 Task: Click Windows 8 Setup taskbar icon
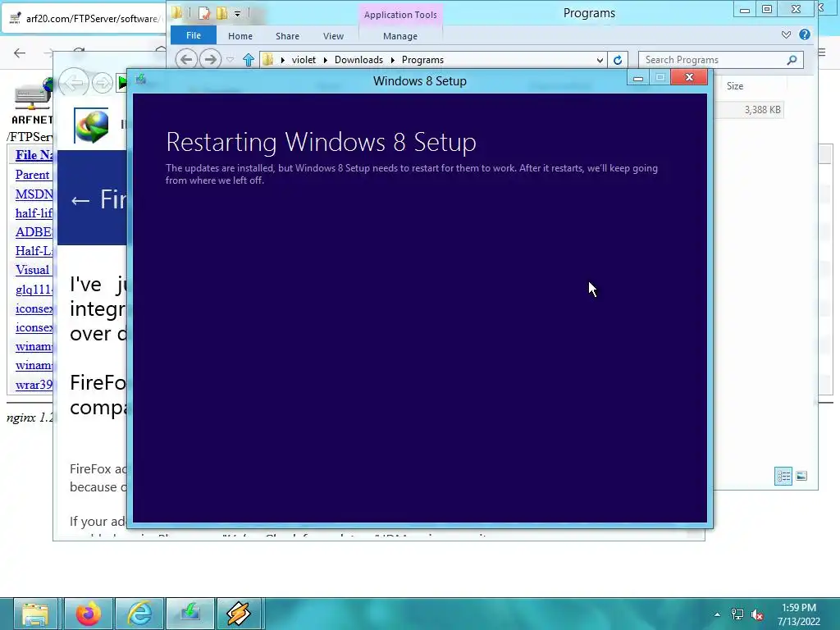pos(190,614)
